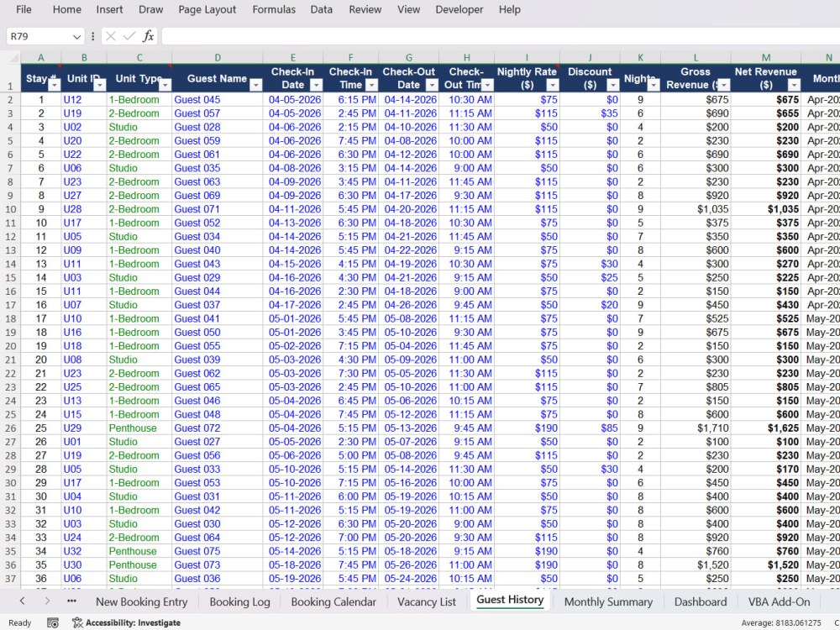Click the previous sheet arrow
Screen dimensions: 840x630
coord(22,601)
